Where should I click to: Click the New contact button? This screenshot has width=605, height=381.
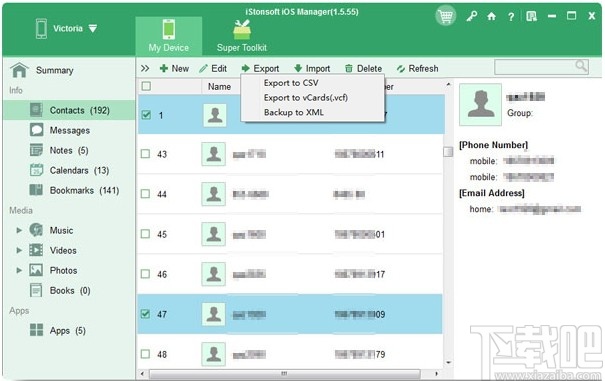tap(174, 68)
